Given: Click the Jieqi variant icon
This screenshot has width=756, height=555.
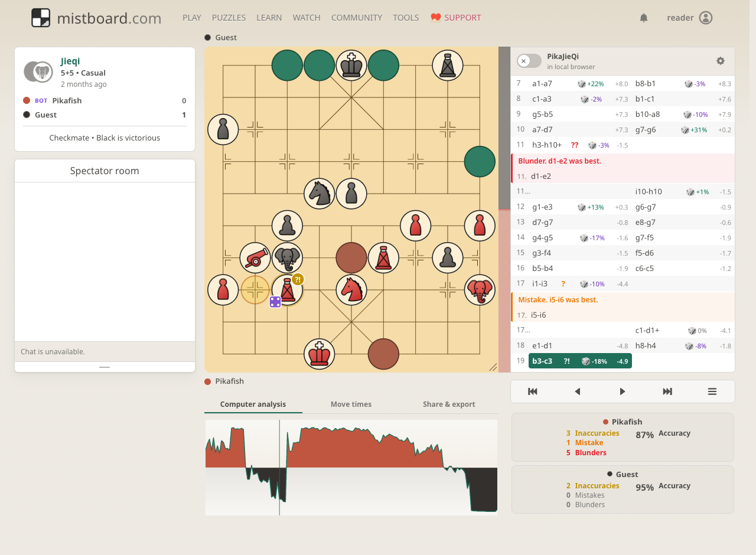Looking at the screenshot, I should tap(39, 72).
